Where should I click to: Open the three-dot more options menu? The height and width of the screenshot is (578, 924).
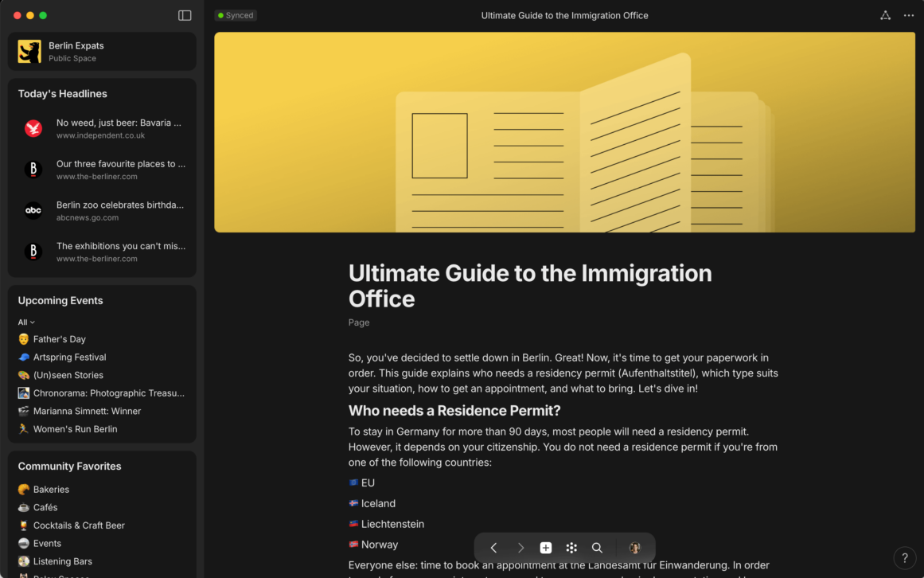(909, 15)
